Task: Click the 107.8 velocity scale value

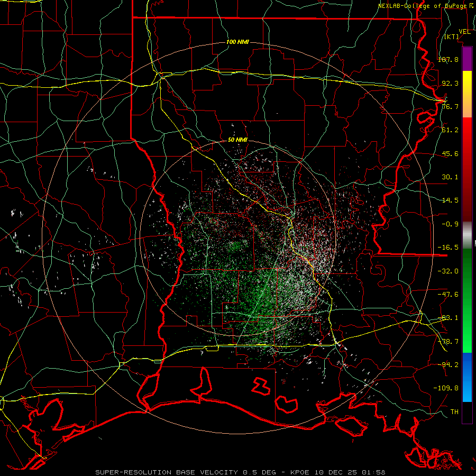Action: (x=448, y=59)
